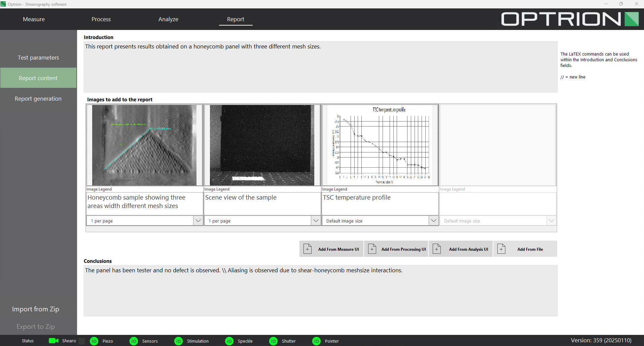Select Report content in sidebar

(38, 78)
